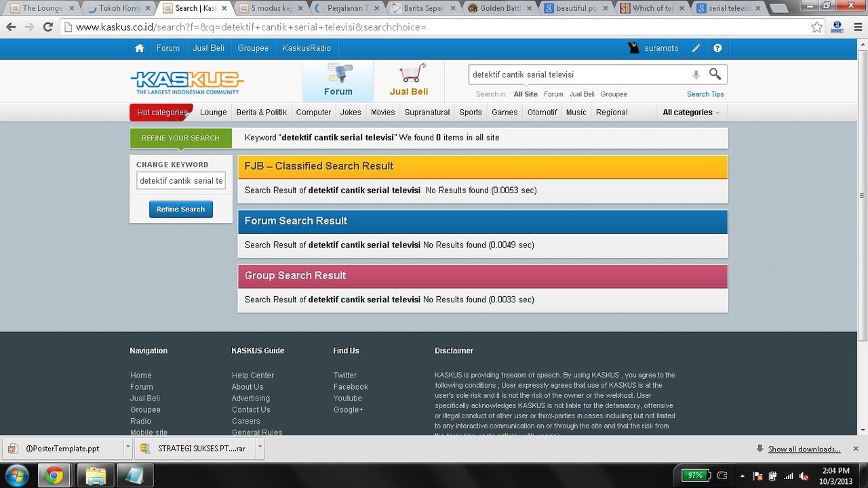
Task: Click the pencil compose icon
Action: coord(696,48)
